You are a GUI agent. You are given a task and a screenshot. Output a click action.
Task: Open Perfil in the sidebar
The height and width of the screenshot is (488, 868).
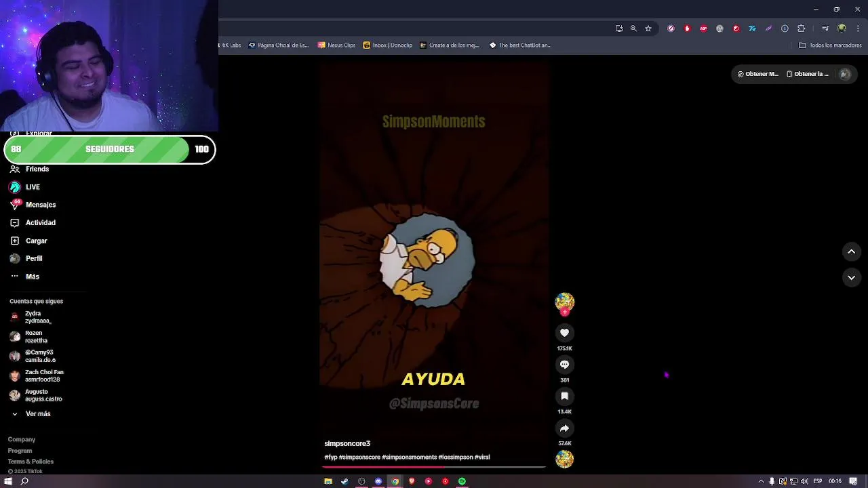26,258
